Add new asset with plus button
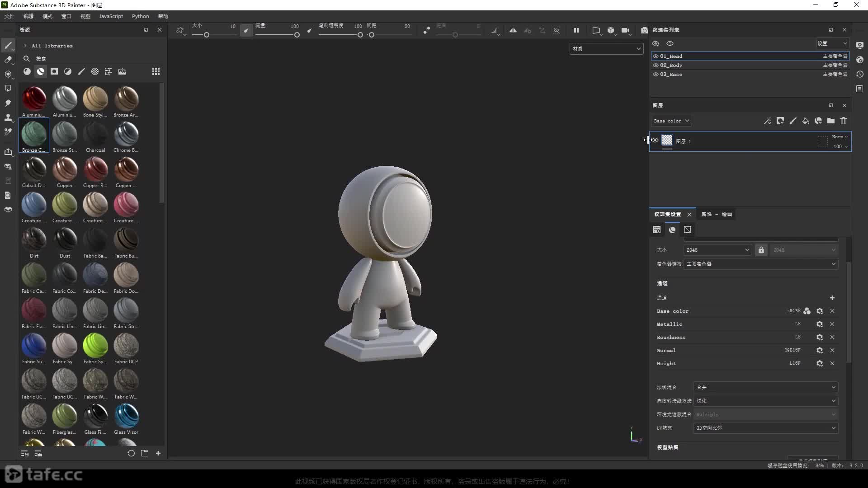The height and width of the screenshot is (488, 868). [158, 453]
